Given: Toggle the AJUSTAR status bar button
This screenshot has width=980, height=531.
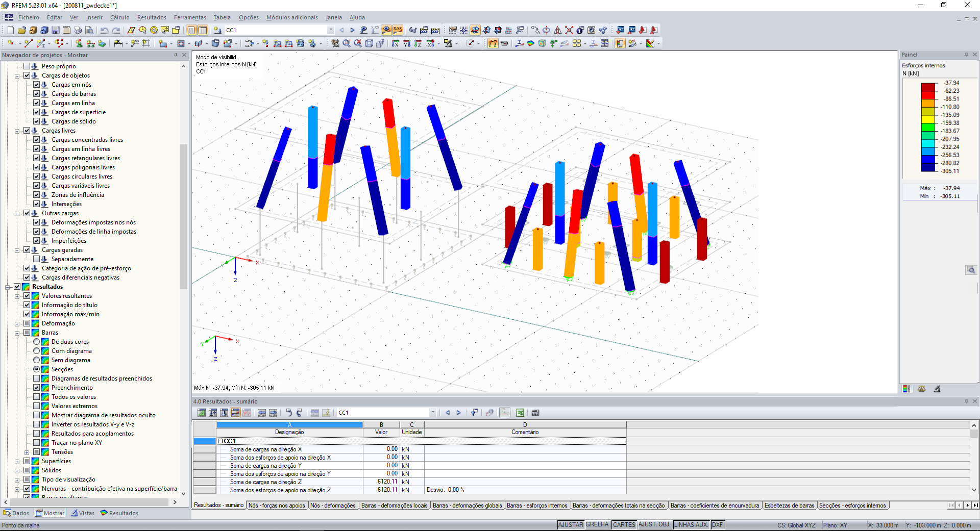Looking at the screenshot, I should tap(571, 525).
